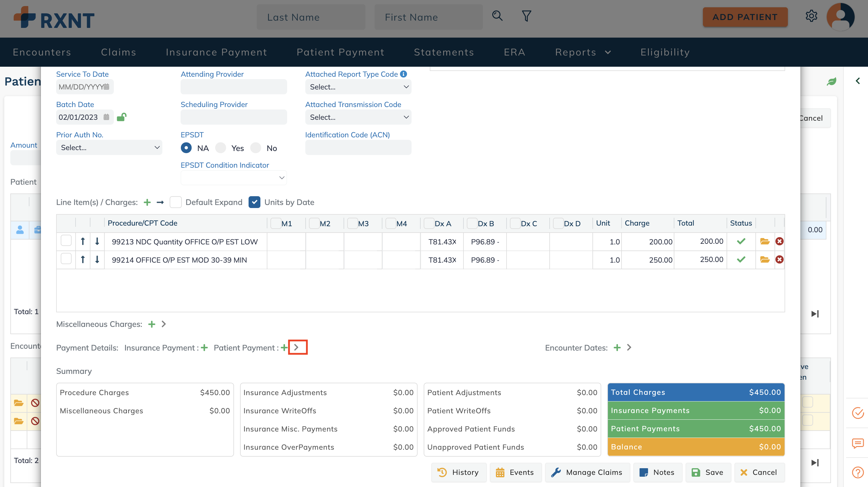The height and width of the screenshot is (487, 868).
Task: Save the encounter
Action: coord(708,472)
